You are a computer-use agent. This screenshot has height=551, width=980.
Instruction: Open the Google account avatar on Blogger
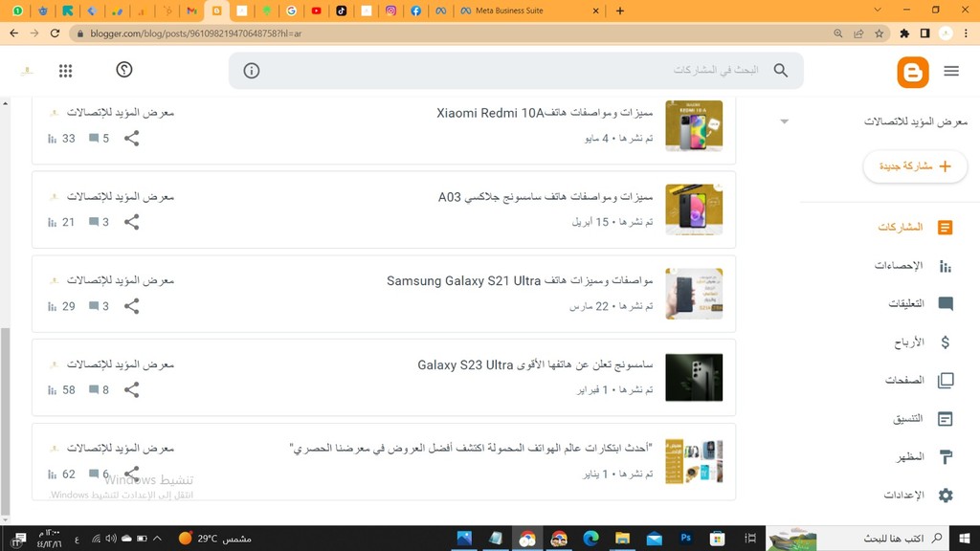click(26, 71)
